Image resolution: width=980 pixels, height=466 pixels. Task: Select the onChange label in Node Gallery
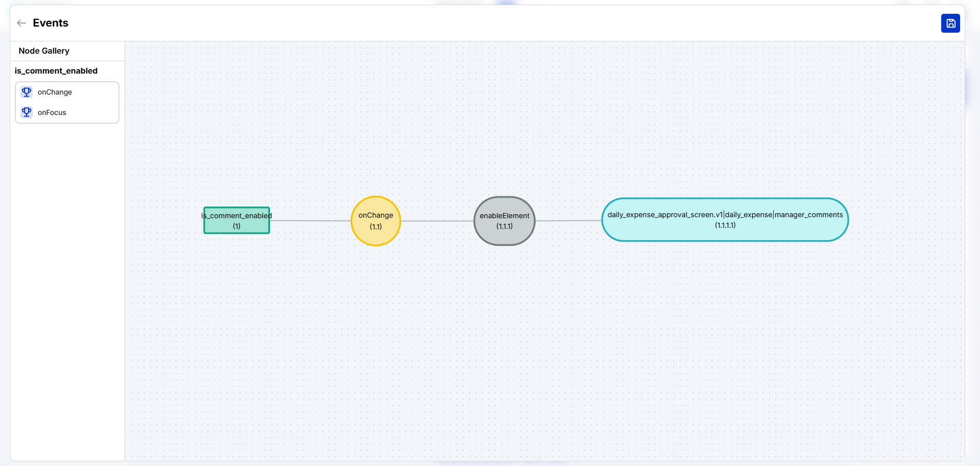coord(55,92)
